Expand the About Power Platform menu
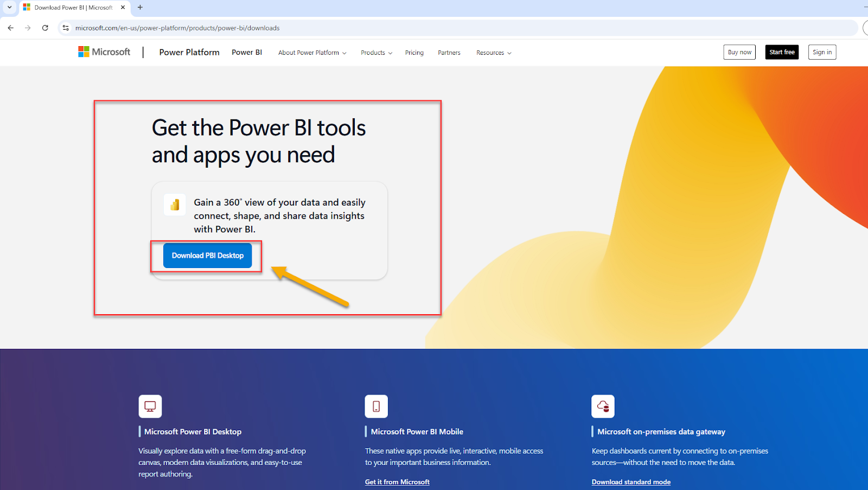The width and height of the screenshot is (868, 490). click(x=312, y=53)
